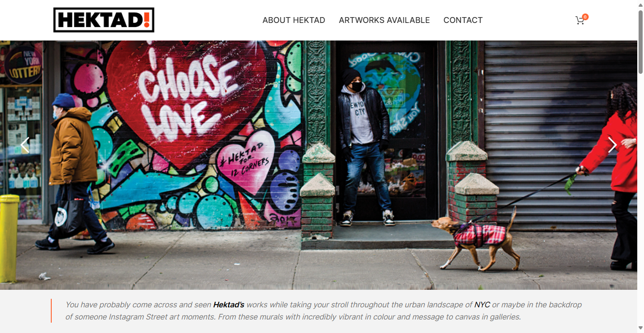Click the italic intro paragraph text
This screenshot has width=644, height=333.
(x=324, y=310)
